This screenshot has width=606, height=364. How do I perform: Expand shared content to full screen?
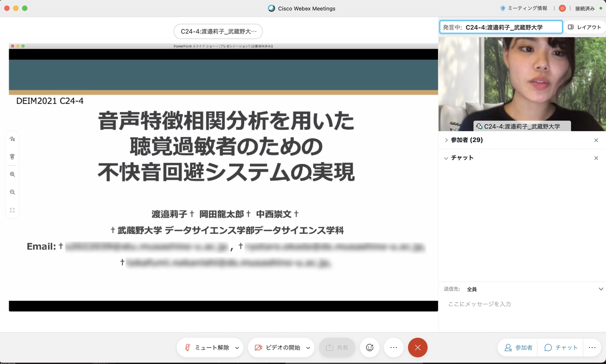12,210
